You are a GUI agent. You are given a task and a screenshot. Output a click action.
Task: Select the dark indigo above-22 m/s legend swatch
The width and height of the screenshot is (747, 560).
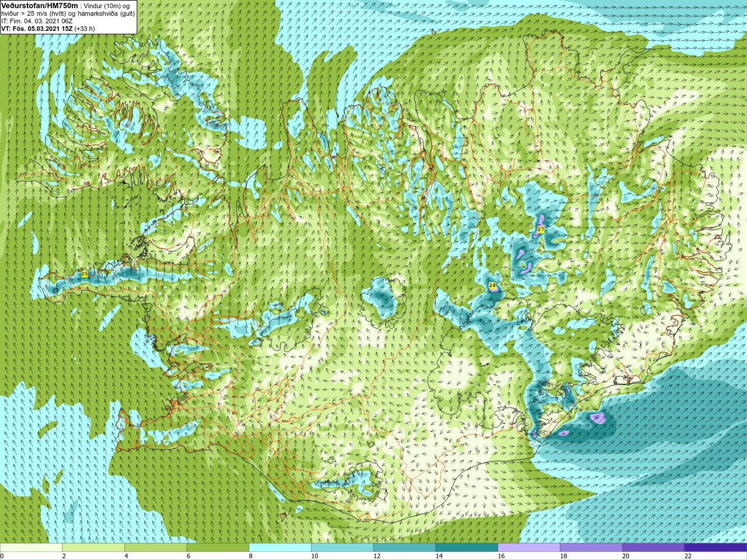[x=716, y=548]
